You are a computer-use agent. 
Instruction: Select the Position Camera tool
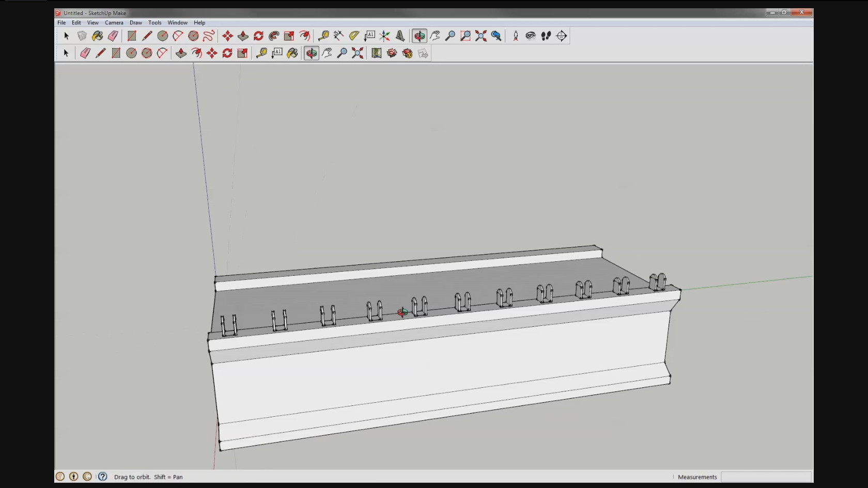516,36
